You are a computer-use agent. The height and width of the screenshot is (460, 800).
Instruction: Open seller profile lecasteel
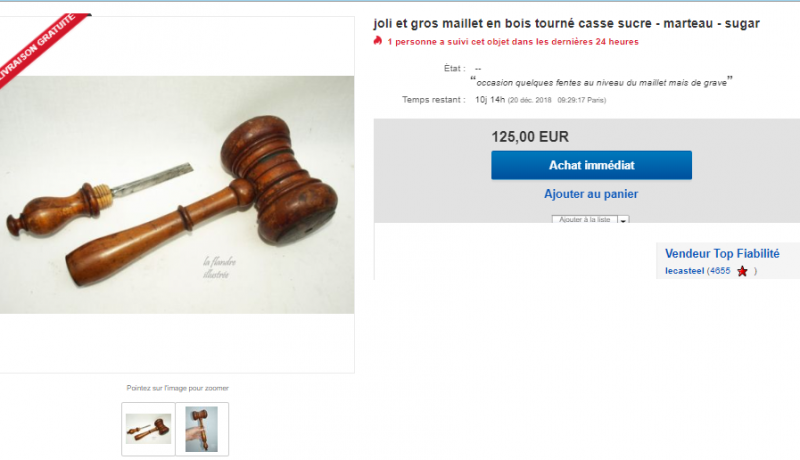point(684,271)
